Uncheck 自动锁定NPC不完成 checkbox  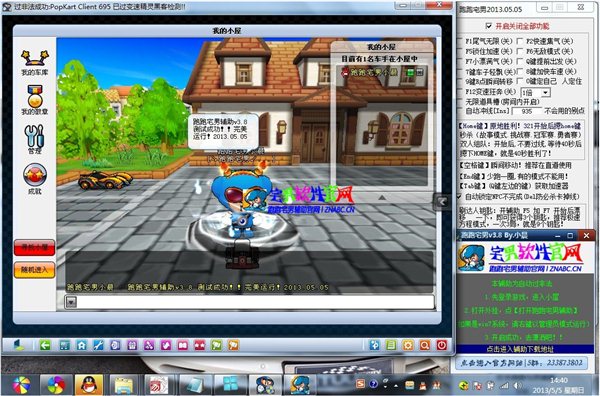point(460,196)
